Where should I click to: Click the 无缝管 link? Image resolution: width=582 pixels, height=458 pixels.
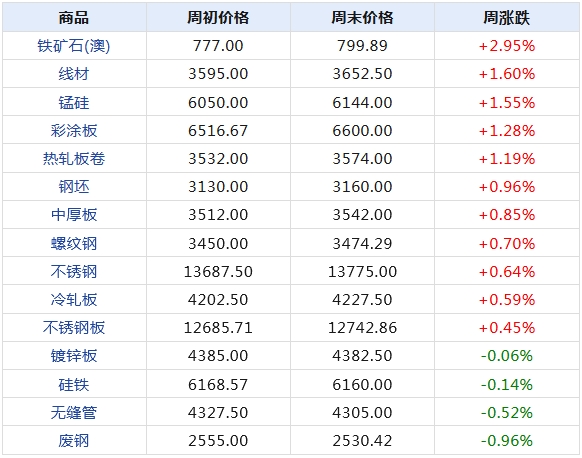[x=74, y=412]
